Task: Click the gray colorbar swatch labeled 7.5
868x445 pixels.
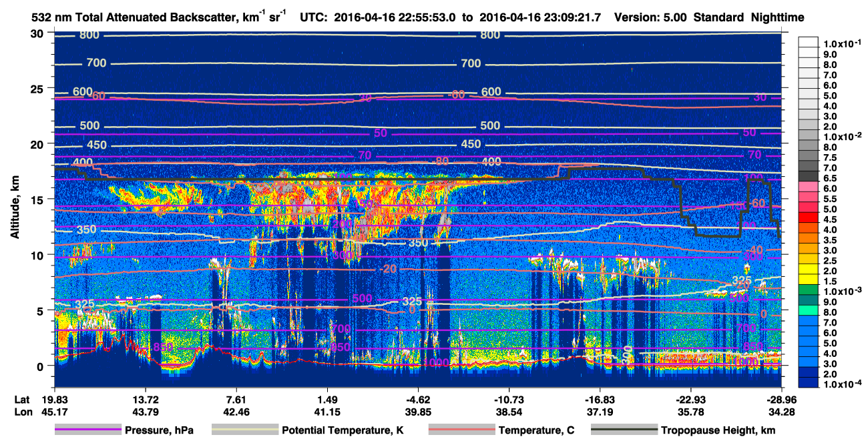Action: click(x=809, y=156)
